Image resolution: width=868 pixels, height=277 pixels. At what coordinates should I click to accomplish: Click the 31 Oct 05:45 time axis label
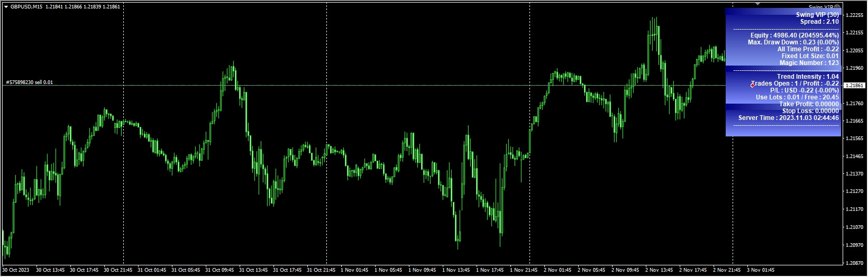click(186, 270)
